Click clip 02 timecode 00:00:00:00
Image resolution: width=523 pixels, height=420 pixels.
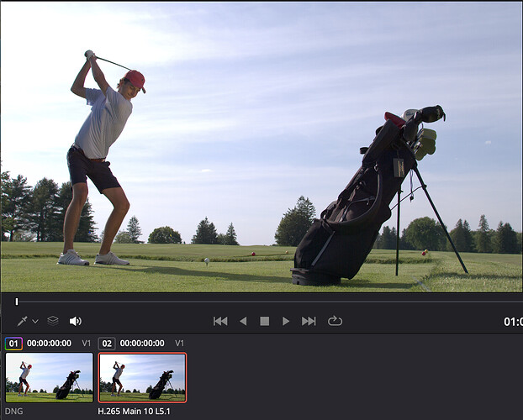(x=142, y=343)
